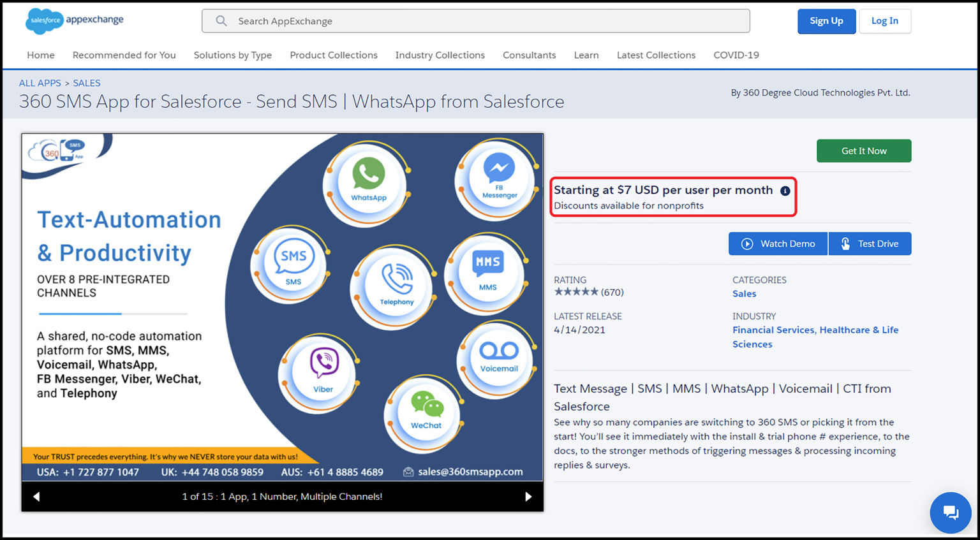Click the five-star rating icons

click(x=576, y=292)
